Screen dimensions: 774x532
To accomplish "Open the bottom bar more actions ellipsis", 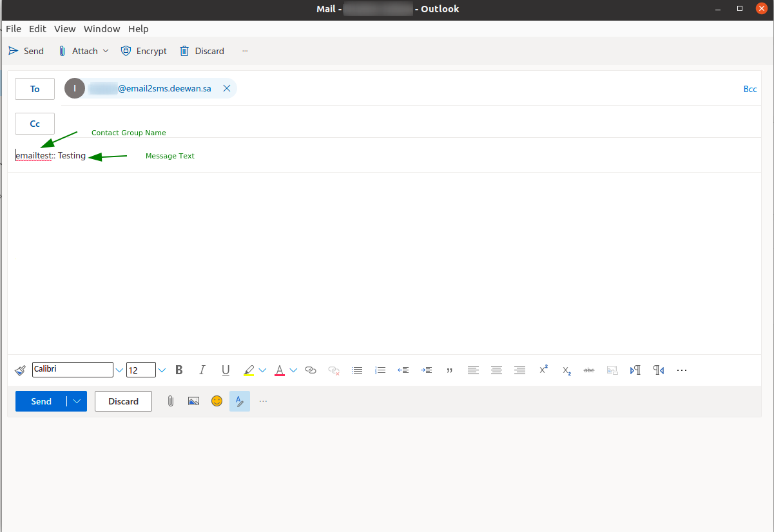I will click(263, 401).
